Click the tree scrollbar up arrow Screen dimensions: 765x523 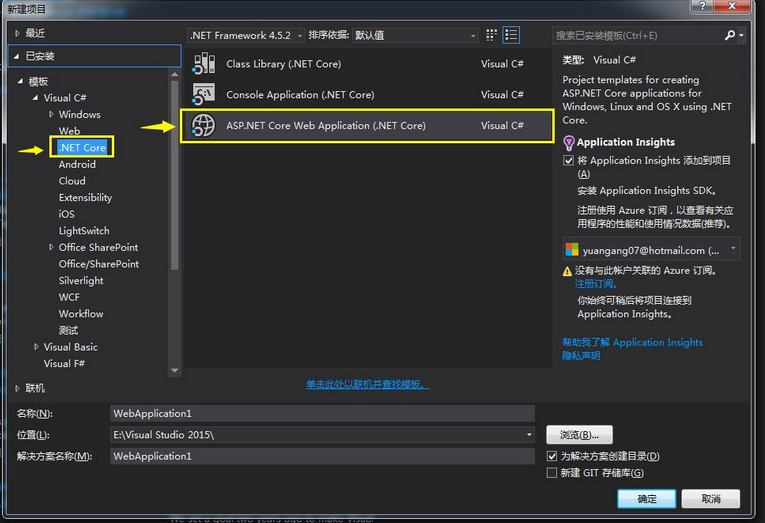click(174, 74)
